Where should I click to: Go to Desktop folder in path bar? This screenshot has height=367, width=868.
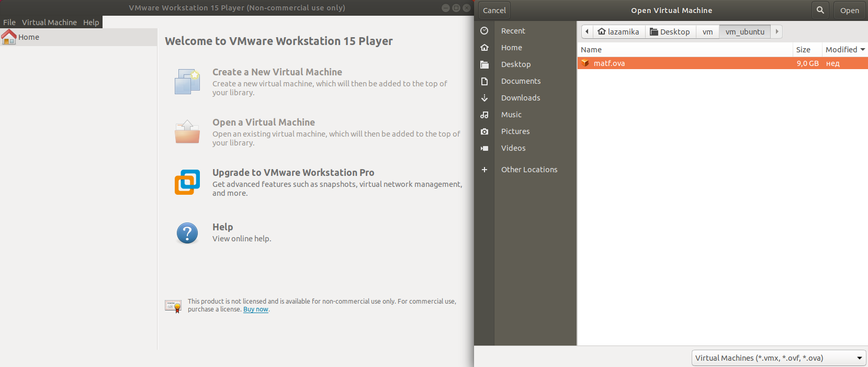[670, 32]
